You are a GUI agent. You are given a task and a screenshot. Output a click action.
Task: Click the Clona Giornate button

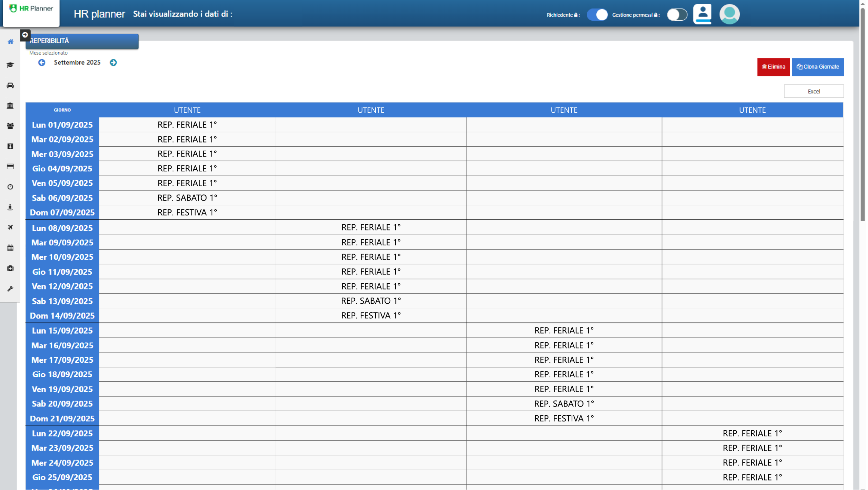pos(818,67)
